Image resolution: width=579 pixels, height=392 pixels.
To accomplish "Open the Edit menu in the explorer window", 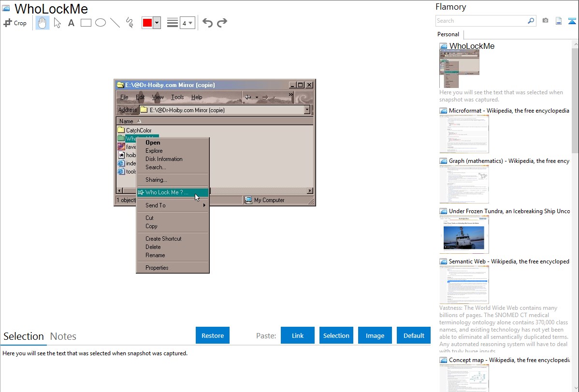I will [140, 97].
